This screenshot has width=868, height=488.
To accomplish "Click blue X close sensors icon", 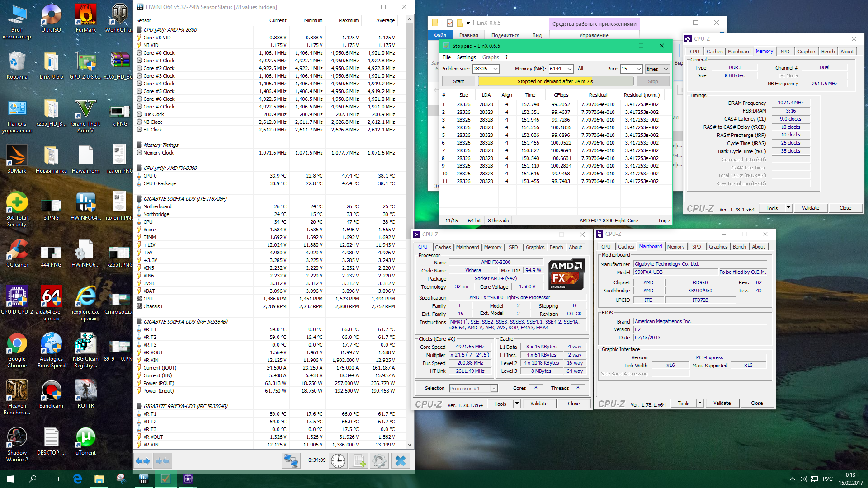I will click(400, 461).
